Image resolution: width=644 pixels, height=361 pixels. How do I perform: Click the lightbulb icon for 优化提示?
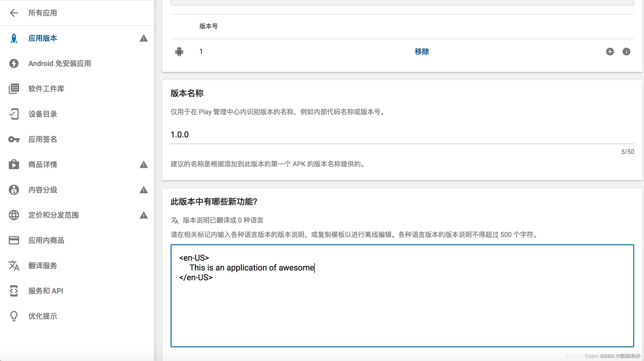coord(14,316)
